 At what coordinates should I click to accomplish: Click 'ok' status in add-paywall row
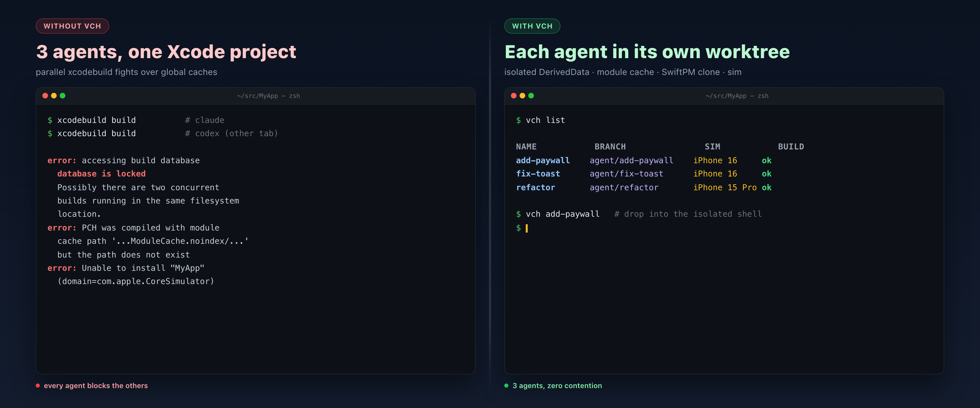(767, 160)
